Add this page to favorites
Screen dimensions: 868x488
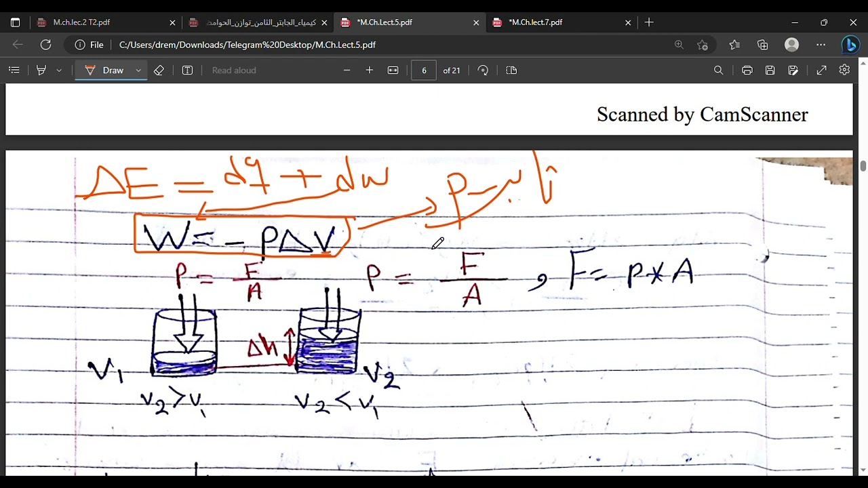(703, 45)
